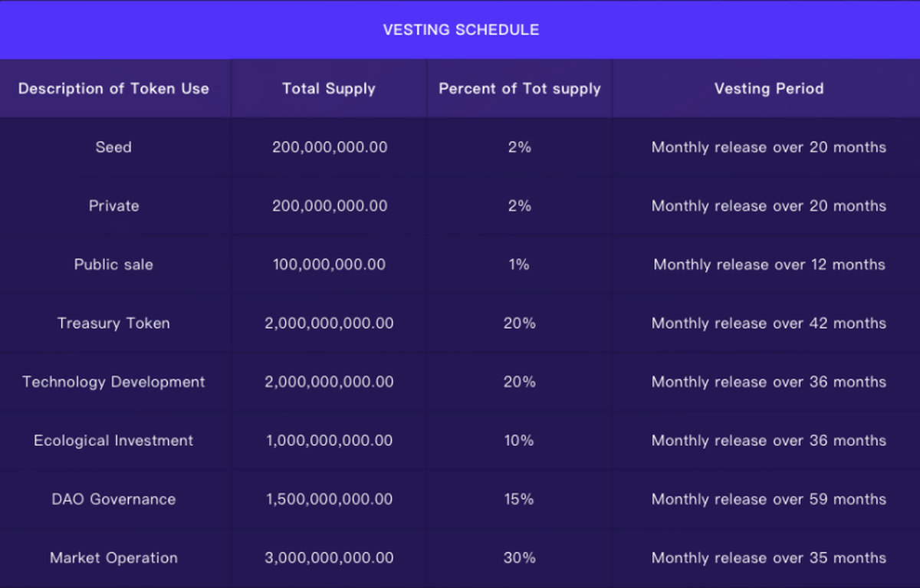Click the Ecological Investment row label
920x588 pixels.
(x=113, y=441)
